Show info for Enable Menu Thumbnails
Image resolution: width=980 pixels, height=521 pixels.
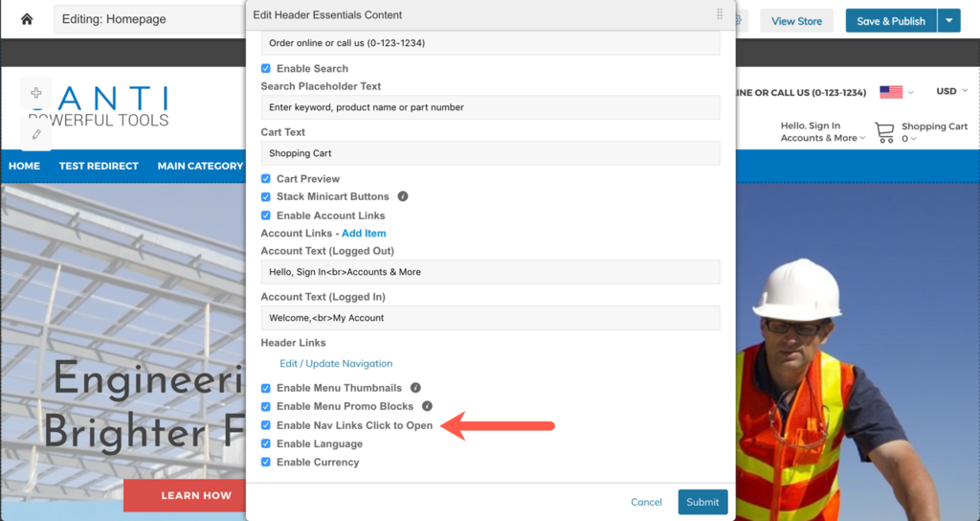[x=415, y=388]
